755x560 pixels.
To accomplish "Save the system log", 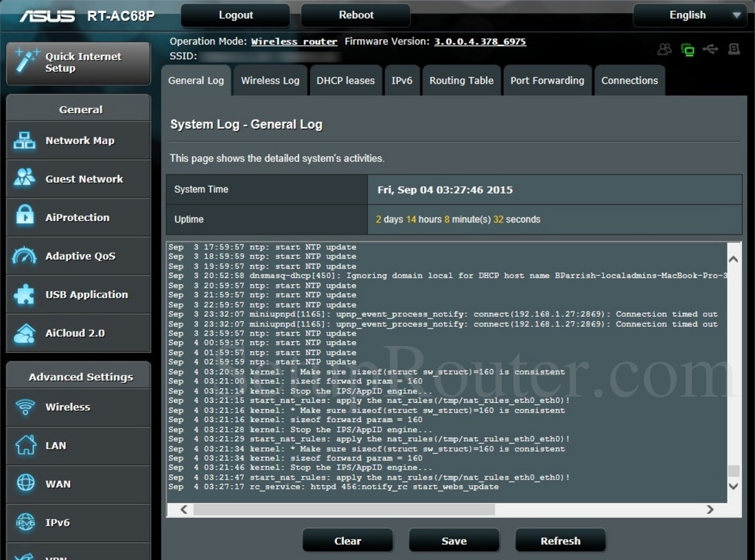I will tap(454, 541).
